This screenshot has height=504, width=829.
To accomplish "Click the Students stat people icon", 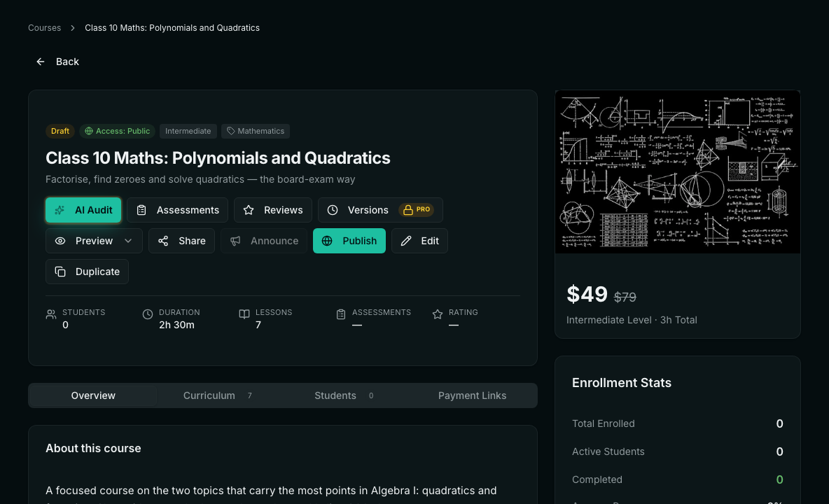I will click(51, 315).
